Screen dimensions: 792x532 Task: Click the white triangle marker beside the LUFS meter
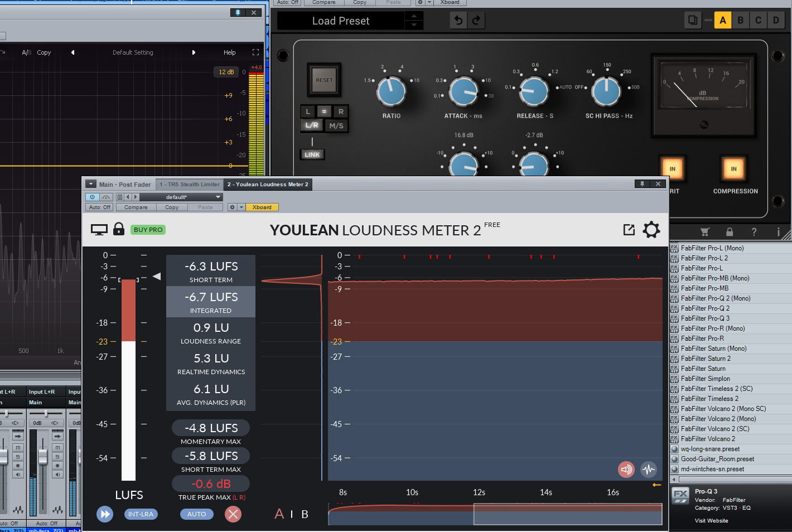point(157,276)
